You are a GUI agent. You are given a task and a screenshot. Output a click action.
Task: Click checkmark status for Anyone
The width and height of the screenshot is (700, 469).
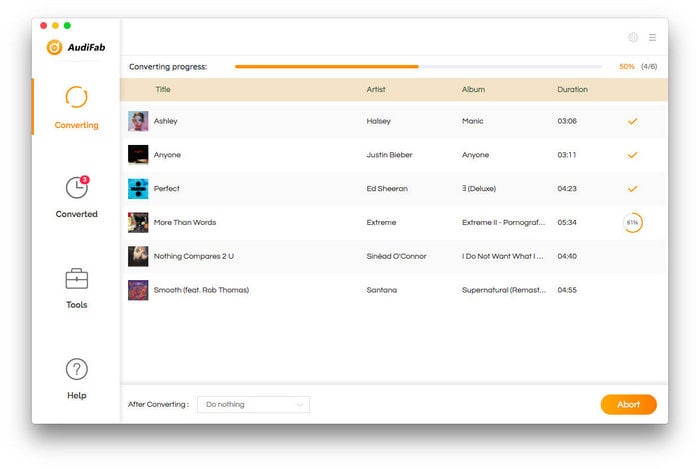point(632,155)
